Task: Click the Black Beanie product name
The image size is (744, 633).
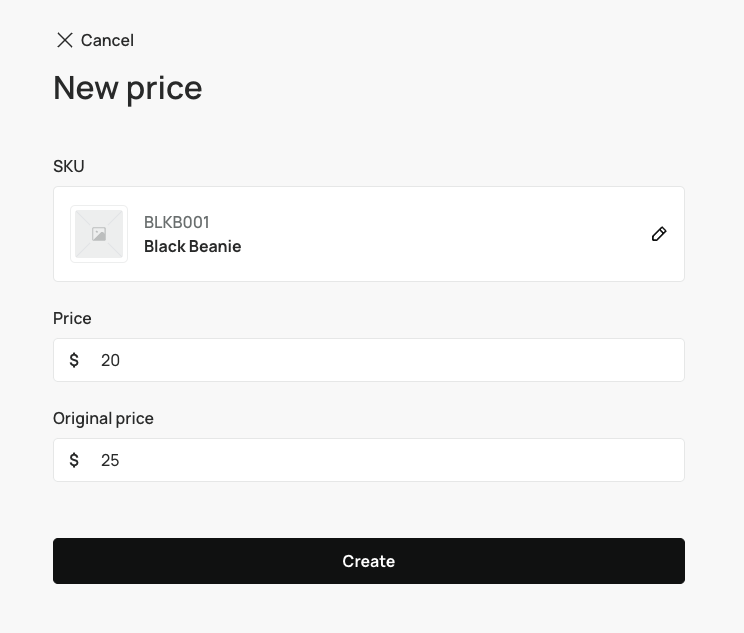Action: [192, 246]
